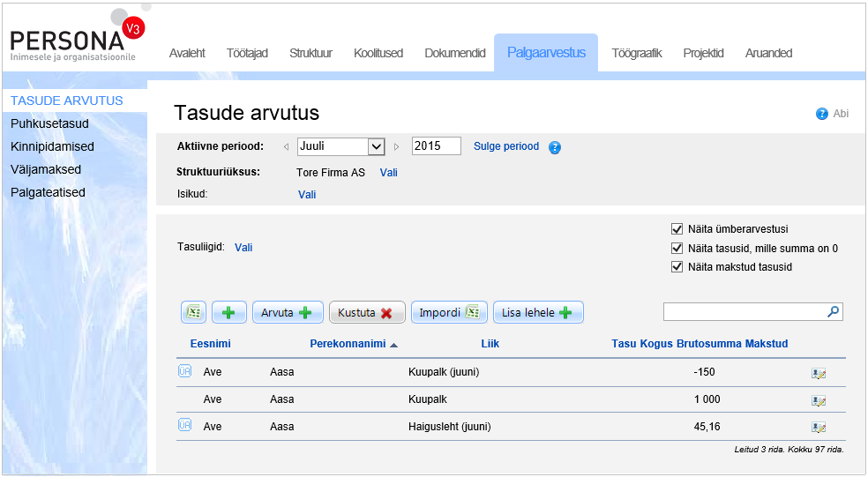Go to next period arrow
This screenshot has height=477, width=868.
click(397, 147)
